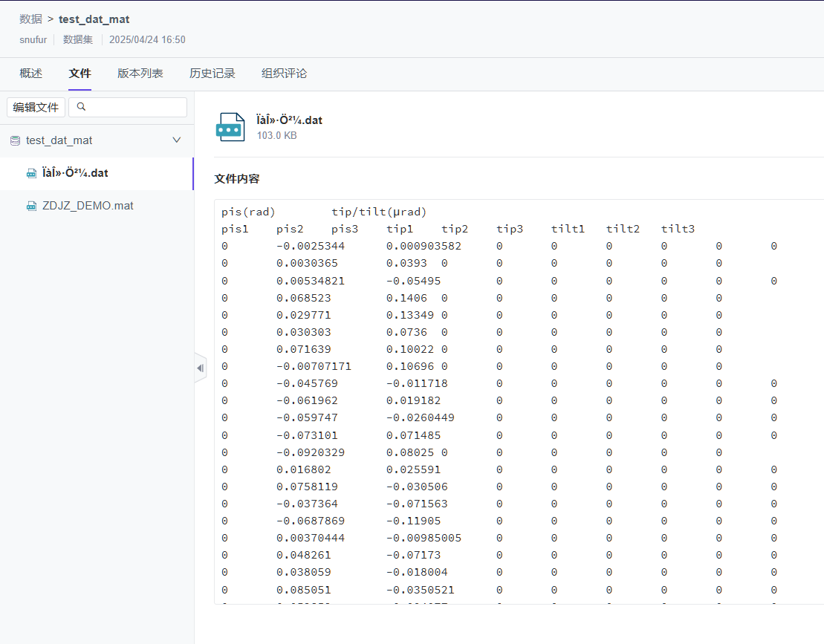Click the value -0.05495

point(414,281)
